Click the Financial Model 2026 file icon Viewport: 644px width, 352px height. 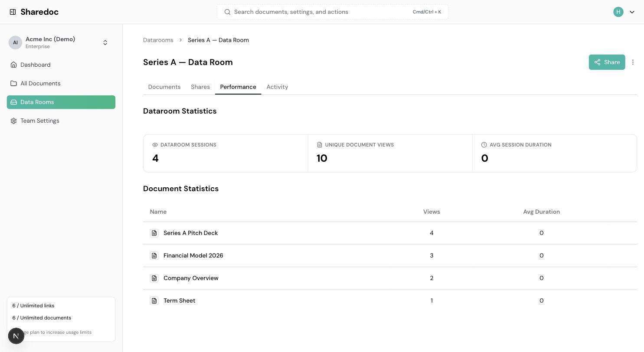(x=154, y=256)
